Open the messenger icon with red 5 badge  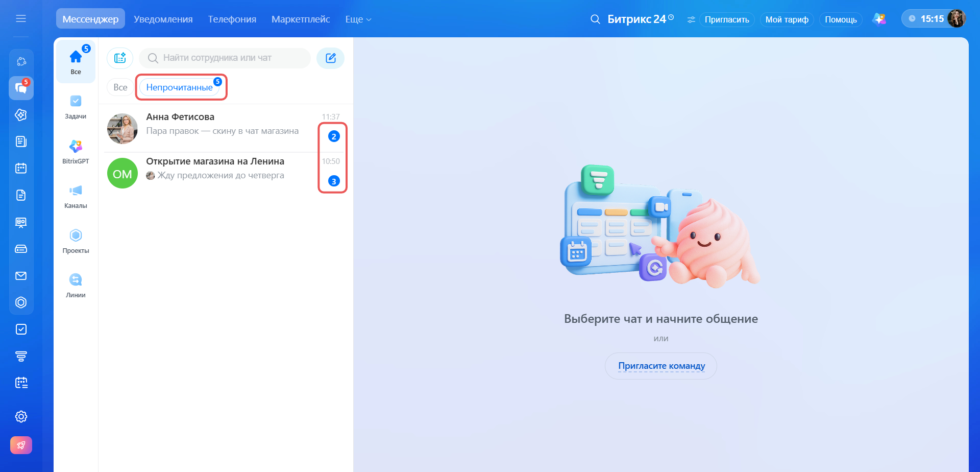tap(21, 88)
